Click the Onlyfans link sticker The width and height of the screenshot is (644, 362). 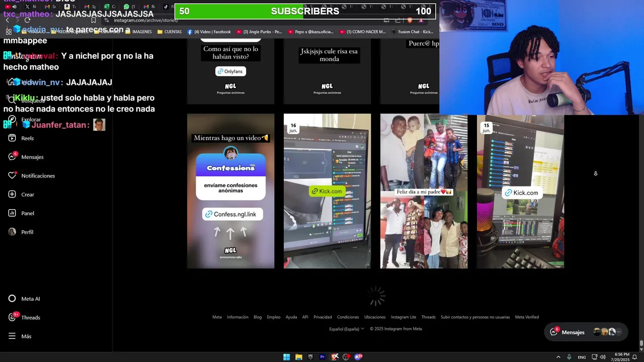pos(230,71)
